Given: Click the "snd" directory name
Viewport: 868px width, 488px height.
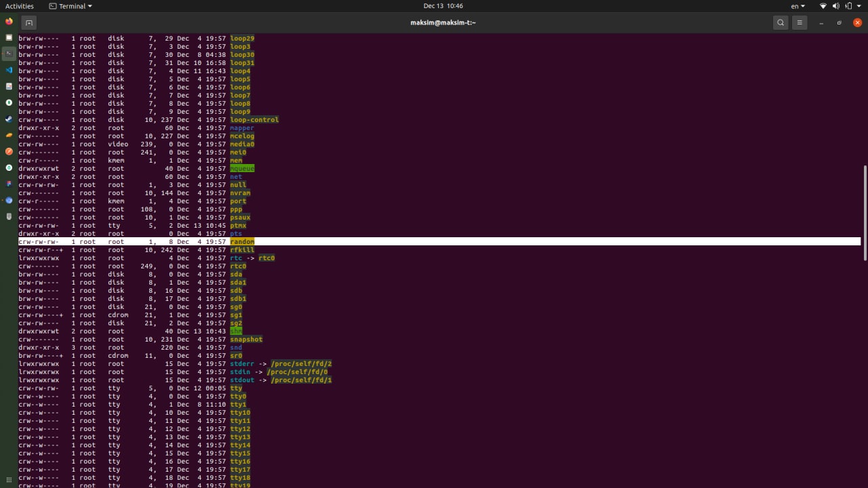Looking at the screenshot, I should pyautogui.click(x=236, y=348).
